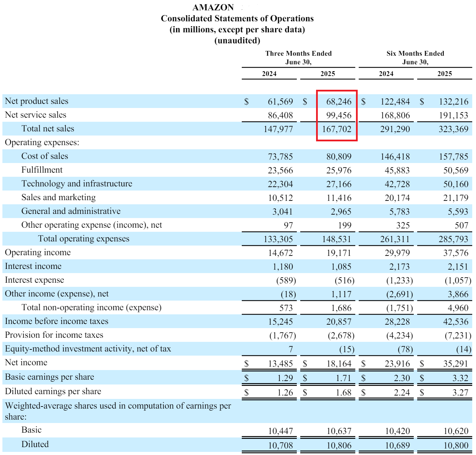Click the 'Interest expense' label
Viewport: 476px width, 455px height.
[x=34, y=280]
